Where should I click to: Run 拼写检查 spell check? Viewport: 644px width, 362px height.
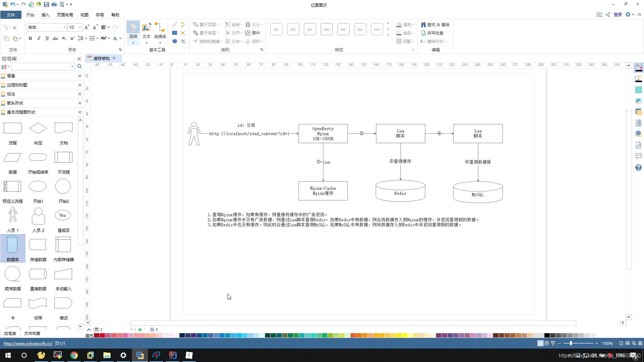tap(432, 33)
